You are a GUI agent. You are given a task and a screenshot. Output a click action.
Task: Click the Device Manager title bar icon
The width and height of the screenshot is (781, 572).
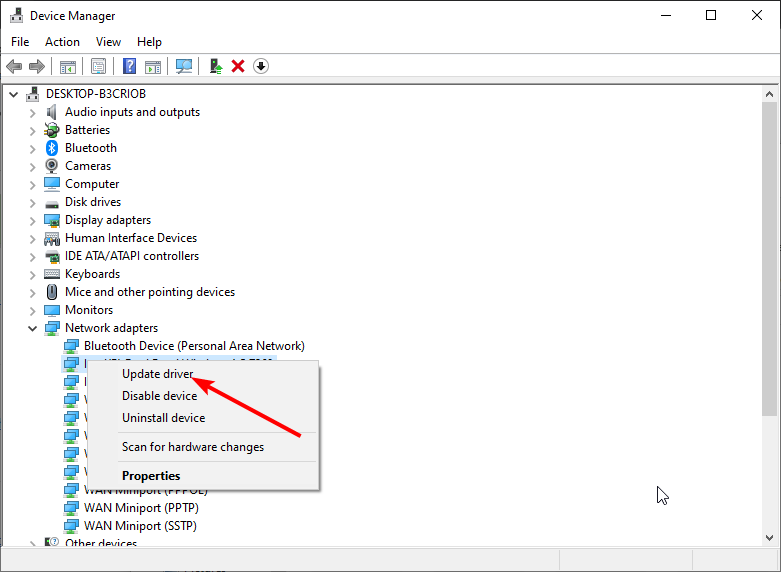(x=16, y=15)
